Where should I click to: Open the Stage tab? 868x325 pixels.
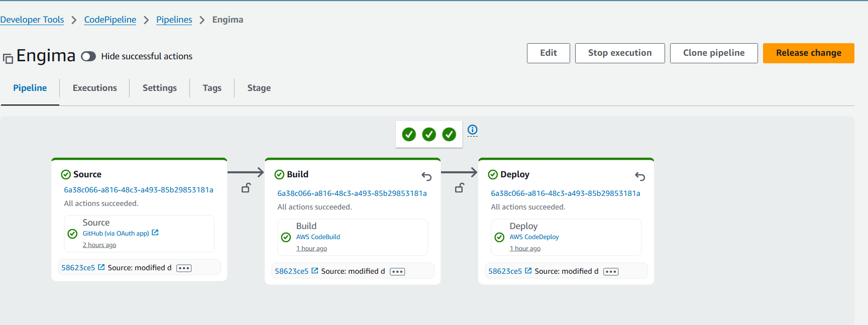tap(259, 88)
